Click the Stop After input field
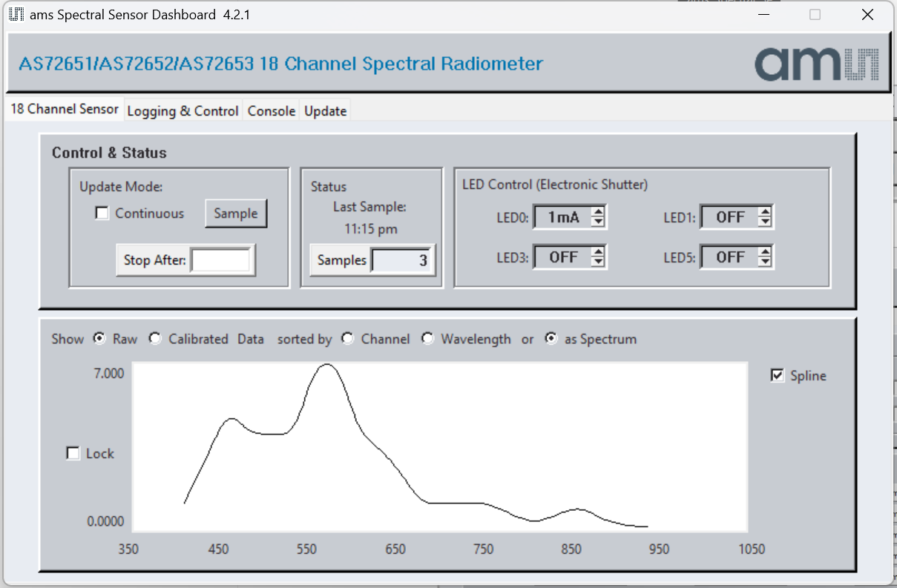This screenshot has width=897, height=588. tap(220, 260)
